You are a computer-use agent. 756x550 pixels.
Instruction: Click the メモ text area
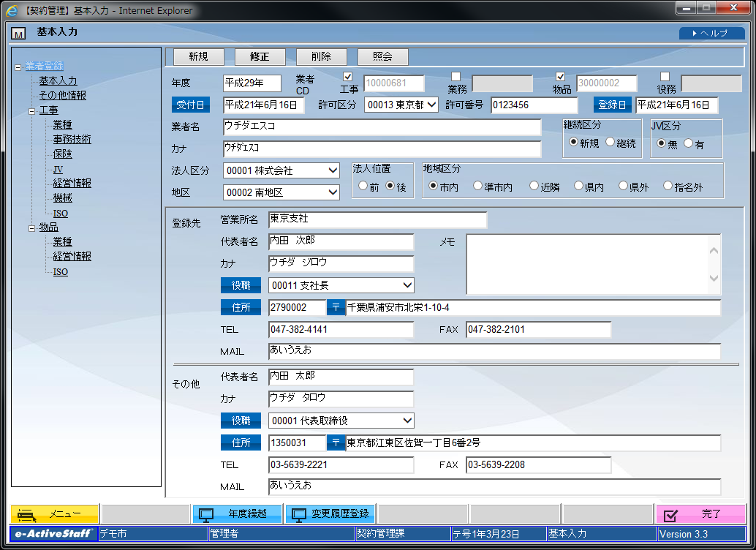pyautogui.click(x=587, y=264)
